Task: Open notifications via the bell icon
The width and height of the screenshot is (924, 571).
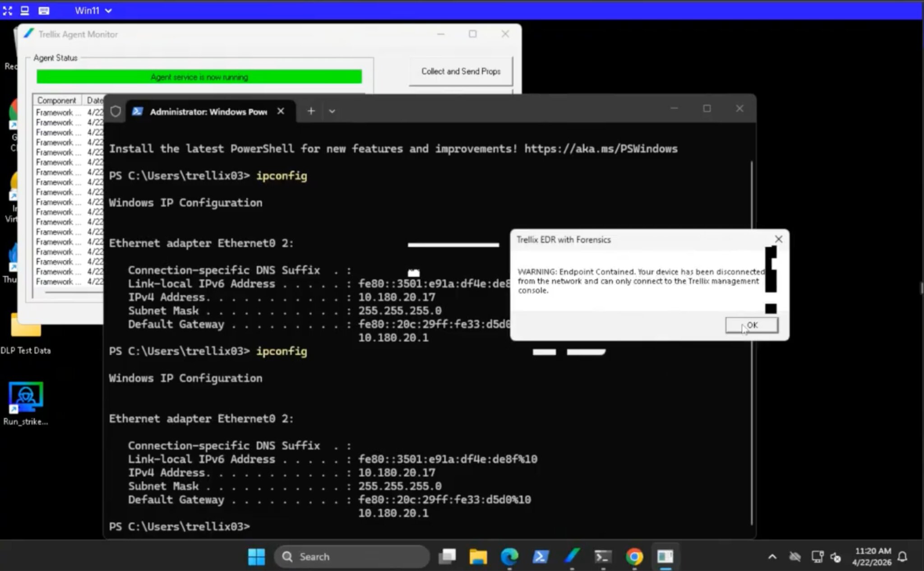Action: (903, 557)
